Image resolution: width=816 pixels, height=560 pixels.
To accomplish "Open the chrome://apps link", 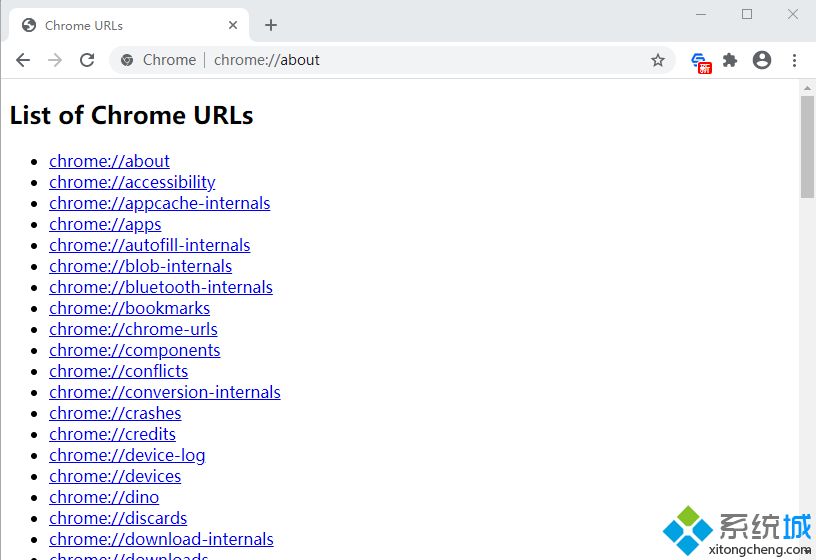I will point(105,224).
